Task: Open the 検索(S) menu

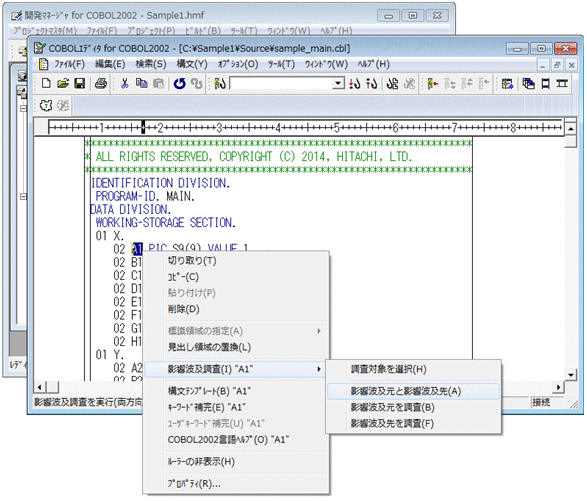Action: 151,64
